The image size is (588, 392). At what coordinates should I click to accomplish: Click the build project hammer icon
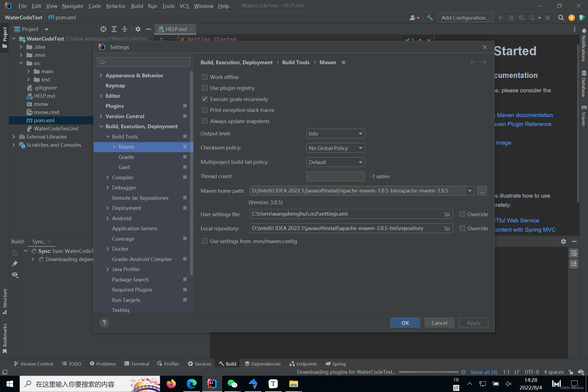pos(430,18)
